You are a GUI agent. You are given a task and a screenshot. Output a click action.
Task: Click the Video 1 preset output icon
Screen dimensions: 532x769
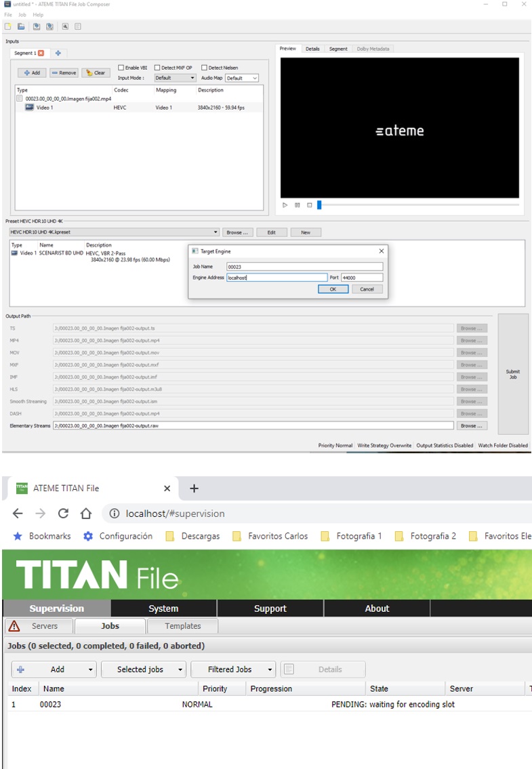(x=14, y=253)
